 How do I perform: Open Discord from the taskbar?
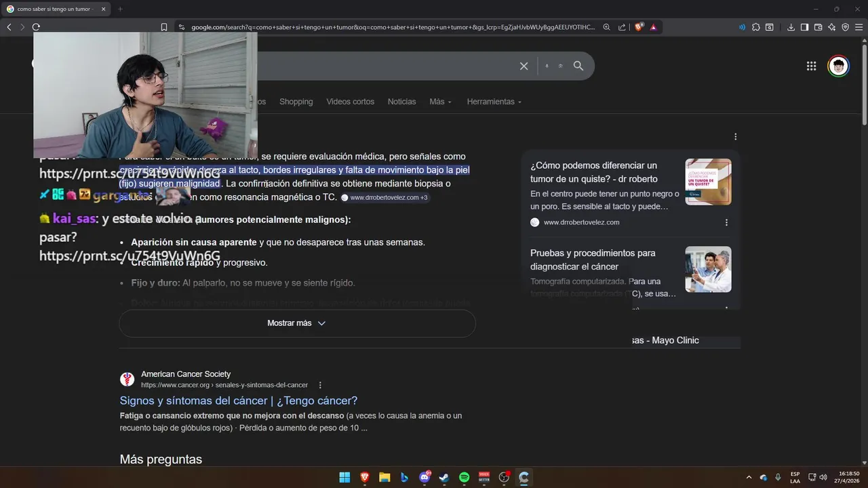point(425,477)
